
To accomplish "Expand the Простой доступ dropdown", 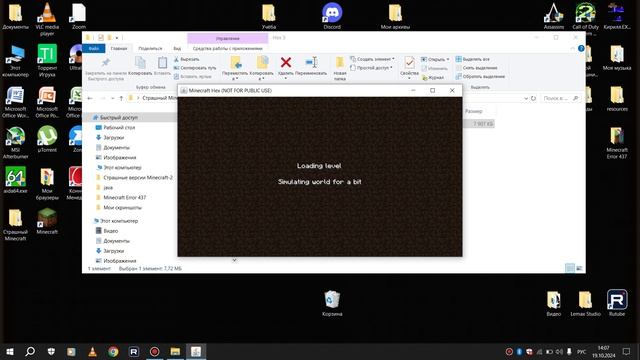I will coord(371,68).
